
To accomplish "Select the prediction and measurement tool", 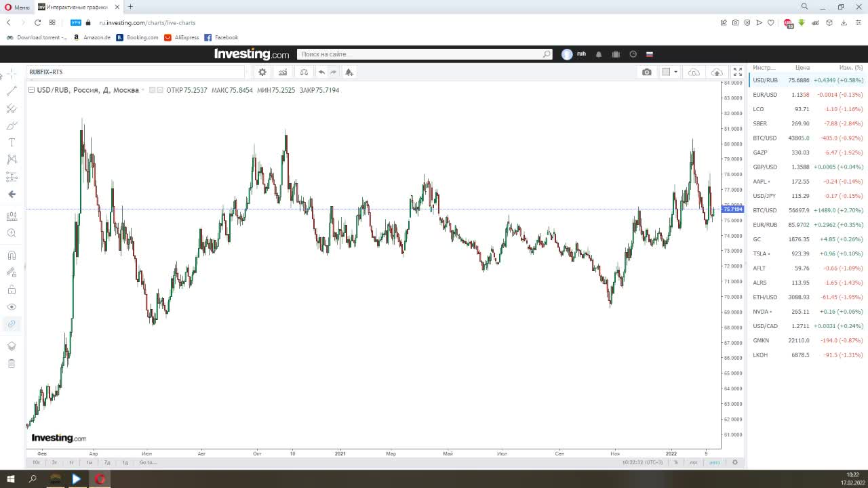I will (x=12, y=177).
